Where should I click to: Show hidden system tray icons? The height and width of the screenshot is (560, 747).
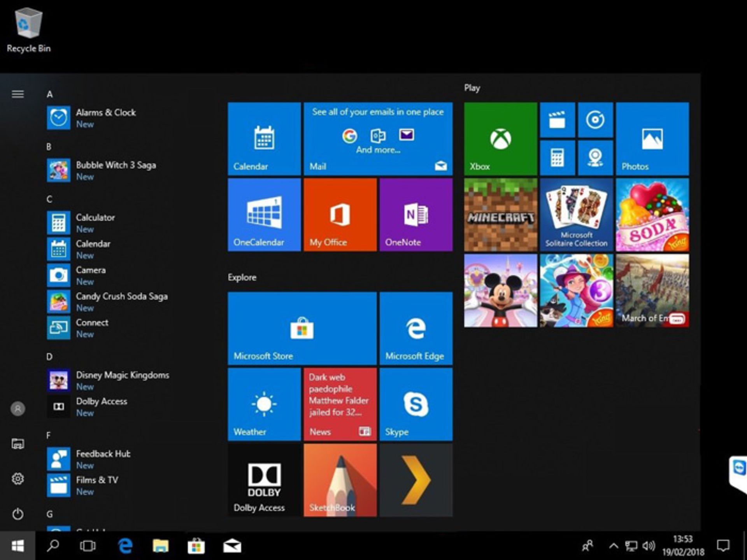tap(614, 546)
